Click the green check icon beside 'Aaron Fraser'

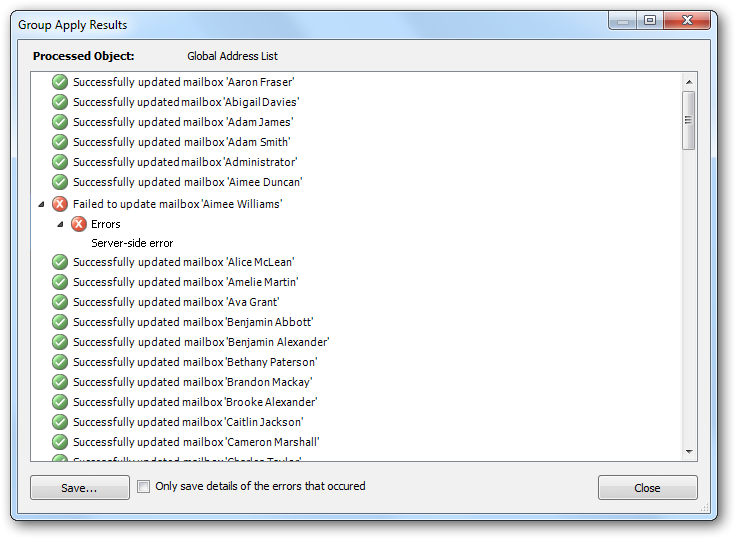pyautogui.click(x=60, y=82)
